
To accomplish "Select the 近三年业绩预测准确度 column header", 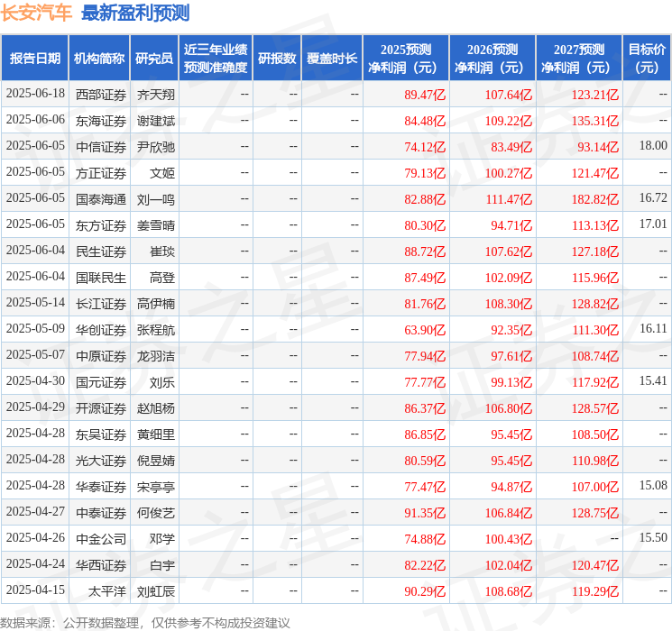I will [x=216, y=58].
